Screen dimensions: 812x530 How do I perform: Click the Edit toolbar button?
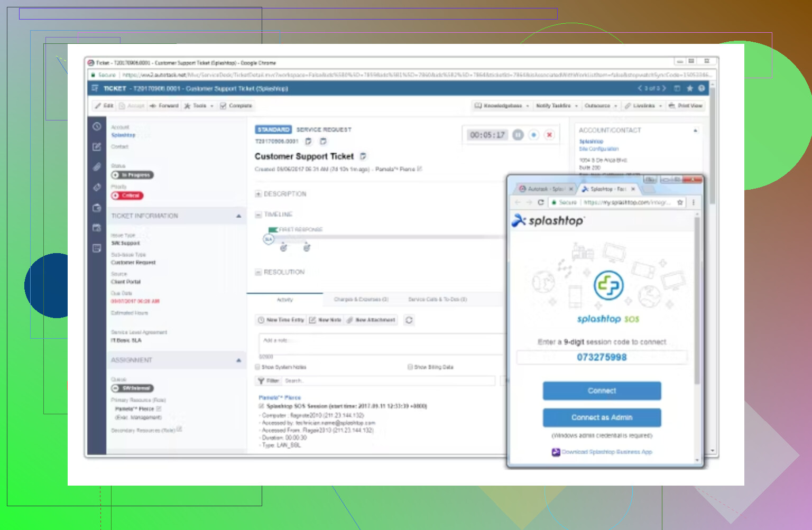pos(104,106)
